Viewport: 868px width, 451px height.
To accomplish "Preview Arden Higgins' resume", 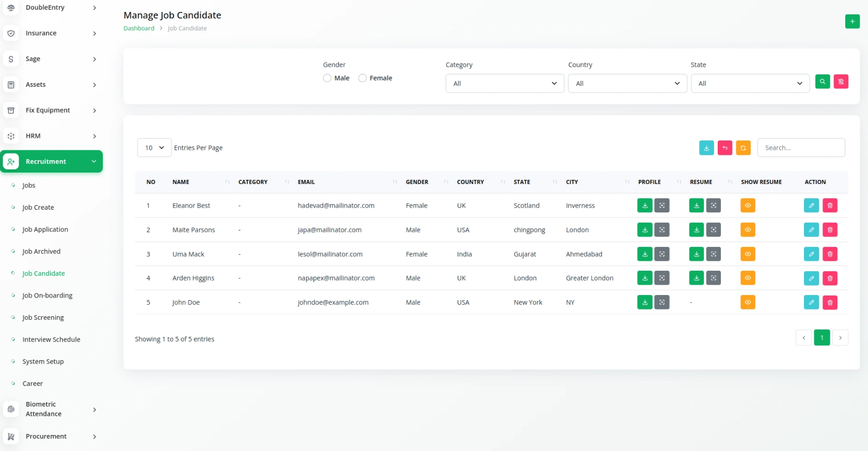I will (714, 278).
